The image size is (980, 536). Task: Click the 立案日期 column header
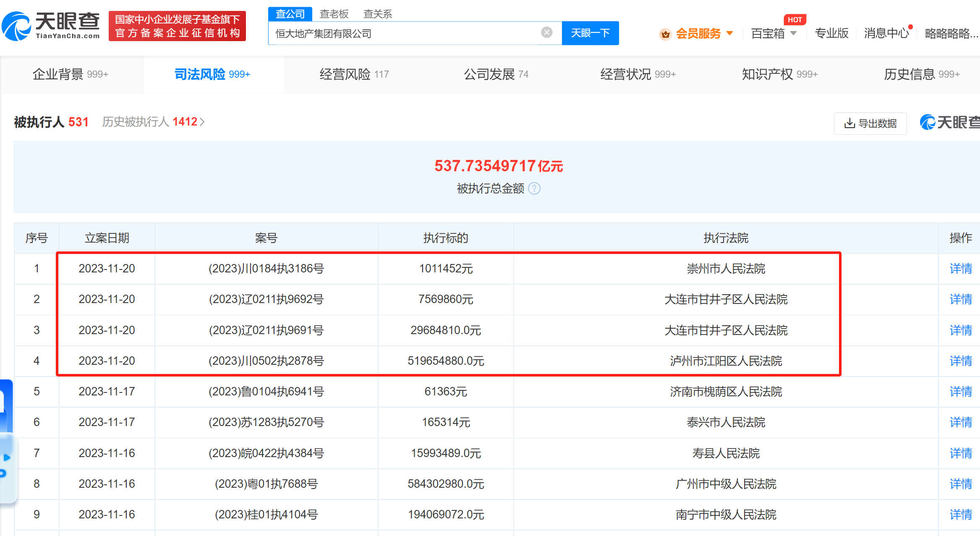tap(107, 238)
